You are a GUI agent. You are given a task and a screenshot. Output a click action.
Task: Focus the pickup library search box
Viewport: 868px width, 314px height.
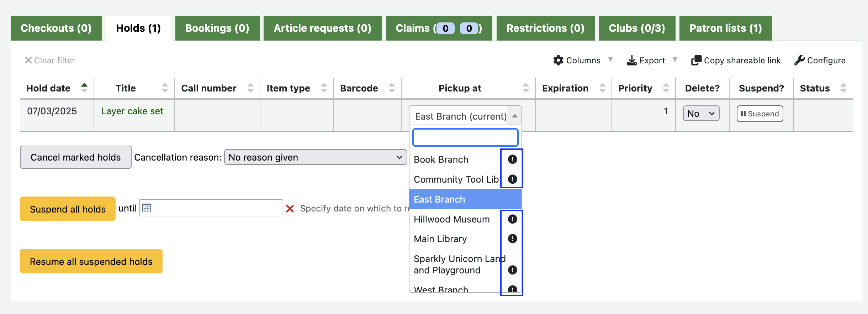465,137
